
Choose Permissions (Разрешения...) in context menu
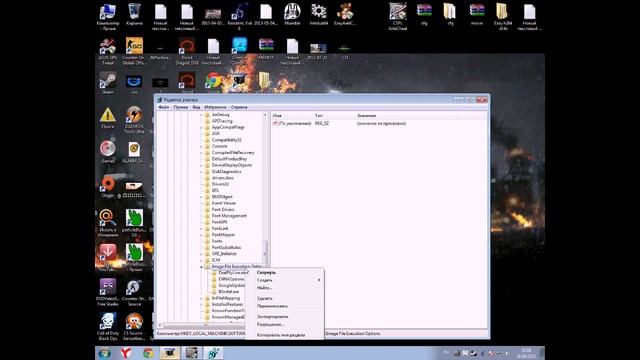(x=284, y=324)
